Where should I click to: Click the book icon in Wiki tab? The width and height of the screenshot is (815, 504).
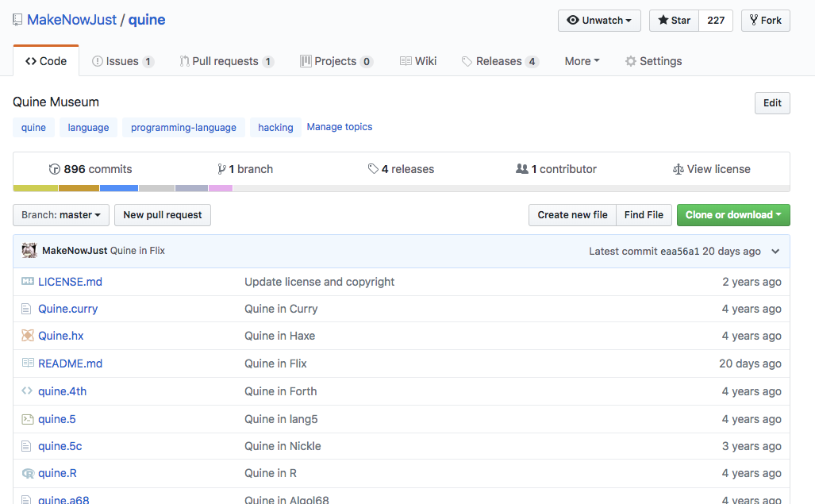tap(406, 61)
